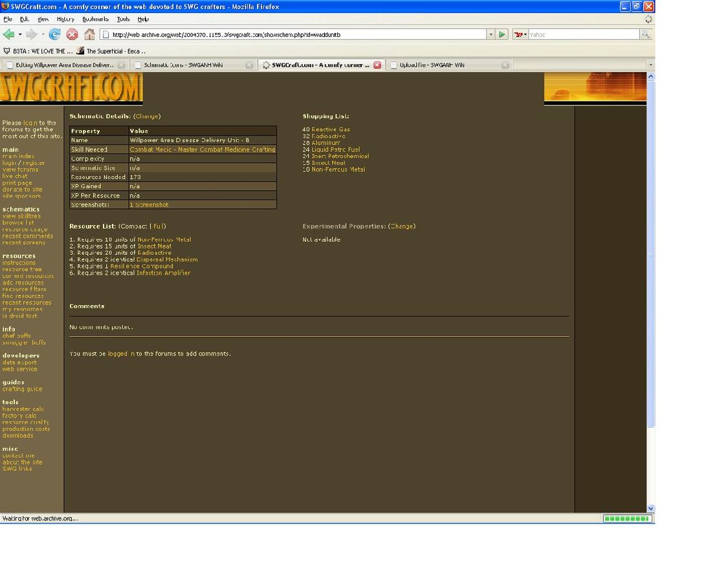Click the red Stop loading icon

tap(72, 34)
